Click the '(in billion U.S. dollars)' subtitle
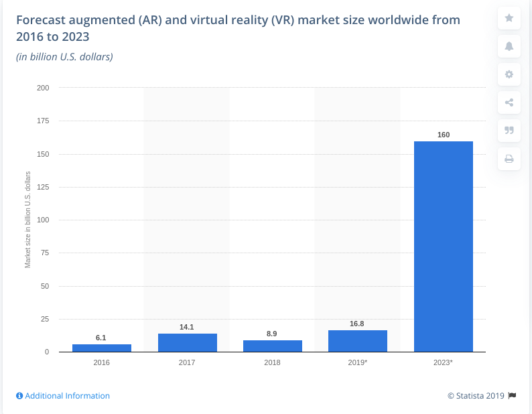Viewport: 532px width, 414px height. point(64,57)
